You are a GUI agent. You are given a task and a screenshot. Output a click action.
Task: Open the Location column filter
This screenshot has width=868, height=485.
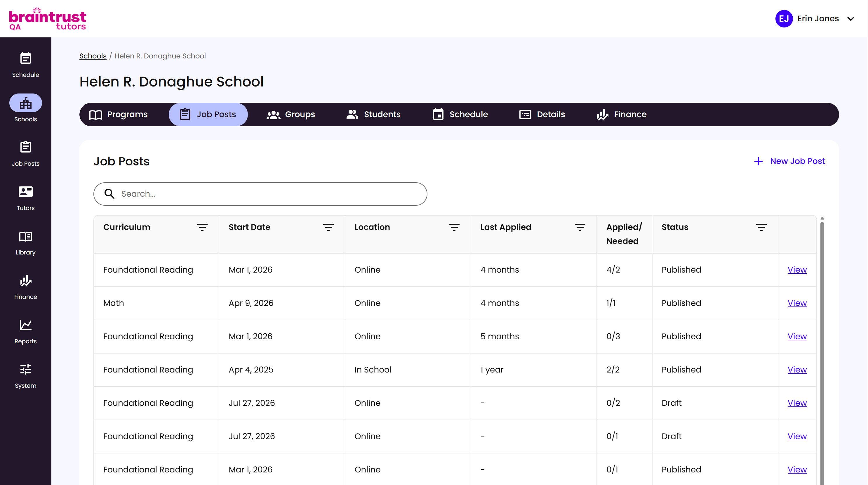454,227
